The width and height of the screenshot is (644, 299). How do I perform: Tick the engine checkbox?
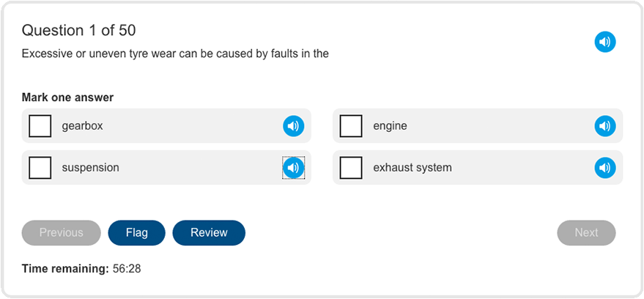(351, 126)
